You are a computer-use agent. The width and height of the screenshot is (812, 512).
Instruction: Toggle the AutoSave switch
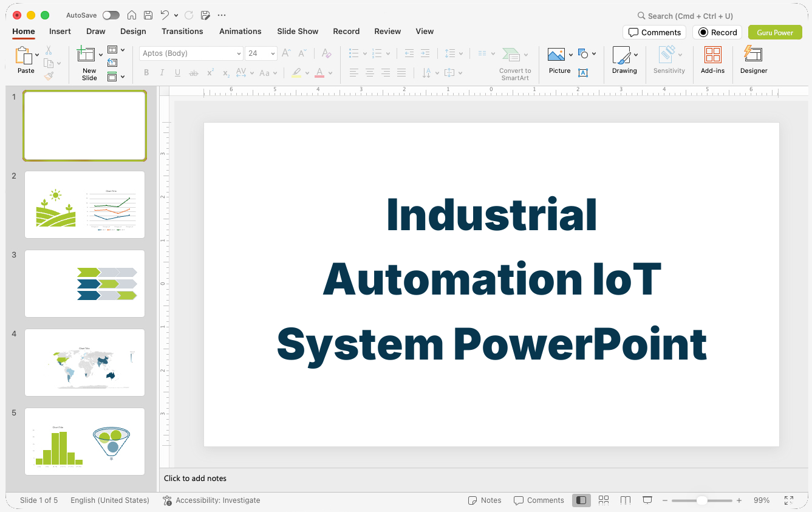pos(111,15)
